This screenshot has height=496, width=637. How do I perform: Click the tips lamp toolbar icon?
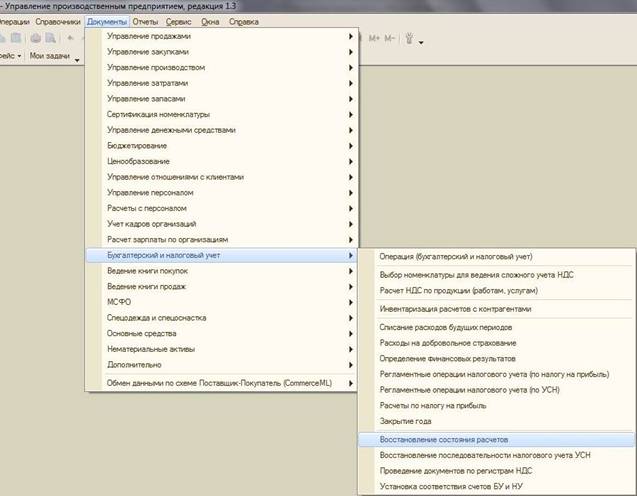(410, 39)
